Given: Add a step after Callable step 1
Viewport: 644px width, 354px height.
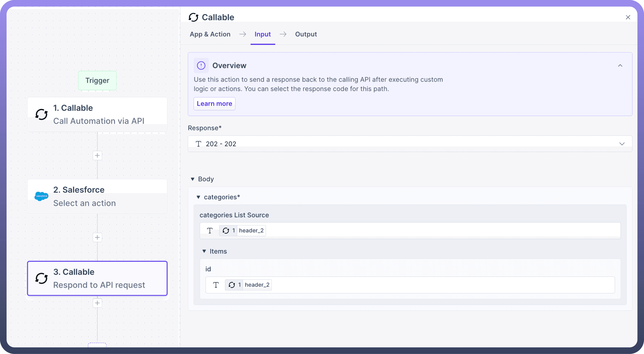Looking at the screenshot, I should point(97,155).
